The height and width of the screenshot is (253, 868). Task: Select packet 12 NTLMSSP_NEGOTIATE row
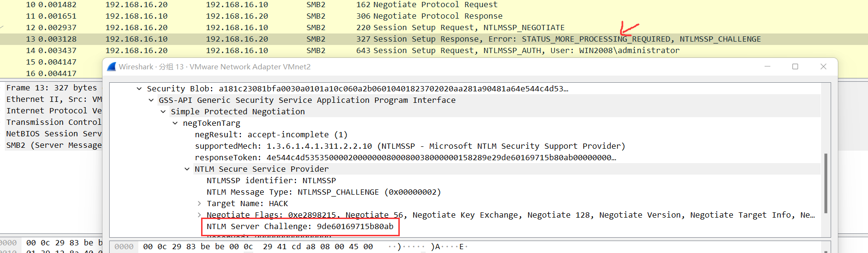point(460,28)
